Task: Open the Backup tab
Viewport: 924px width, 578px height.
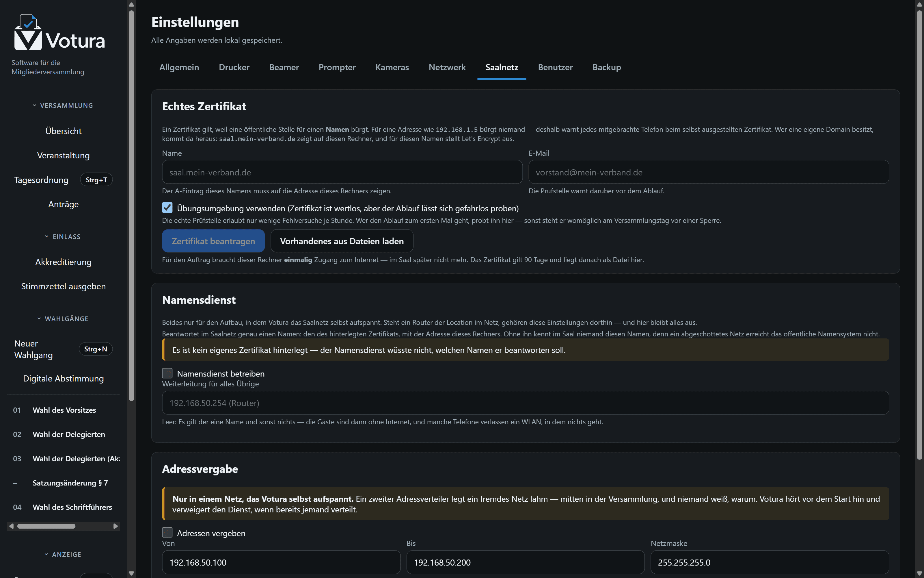Action: coord(607,67)
